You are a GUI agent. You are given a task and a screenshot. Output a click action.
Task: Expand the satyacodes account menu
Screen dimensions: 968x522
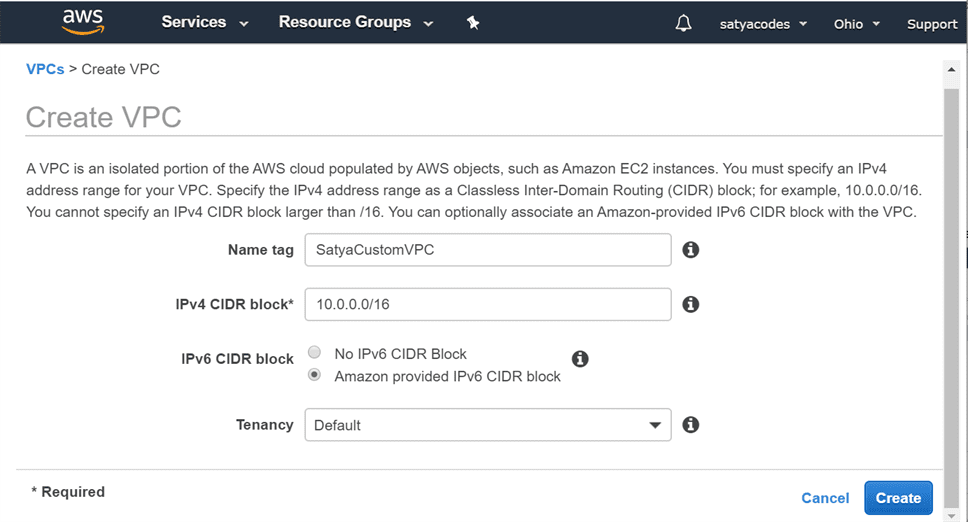click(x=763, y=24)
